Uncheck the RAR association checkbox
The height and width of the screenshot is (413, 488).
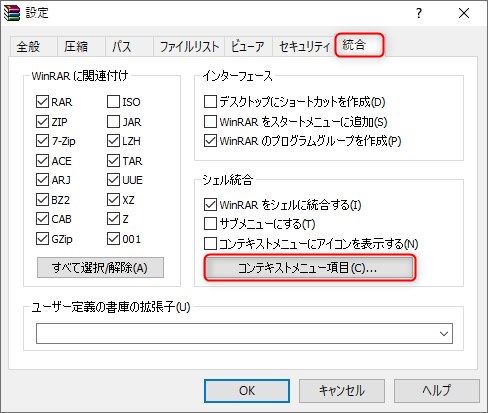(42, 102)
